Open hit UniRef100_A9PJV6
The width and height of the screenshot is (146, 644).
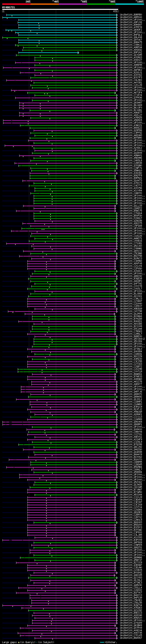tap(131, 22)
